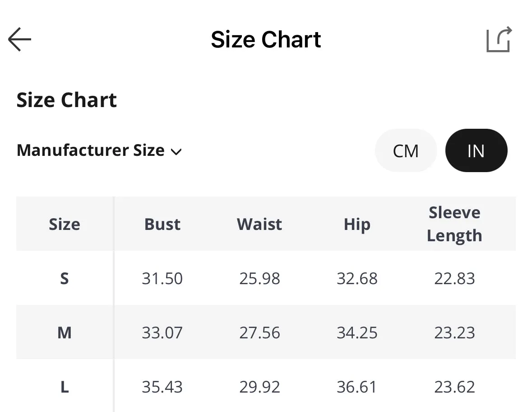Expand the Manufacturer Size dropdown

[x=99, y=150]
